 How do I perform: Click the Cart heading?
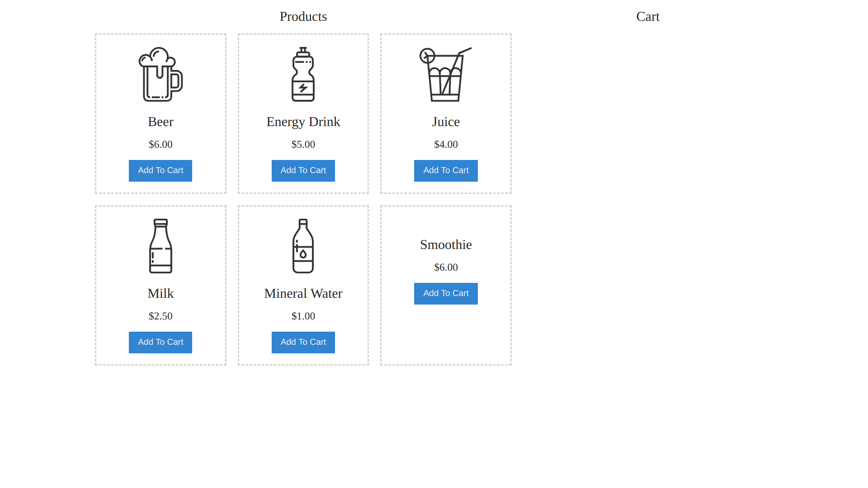[648, 17]
